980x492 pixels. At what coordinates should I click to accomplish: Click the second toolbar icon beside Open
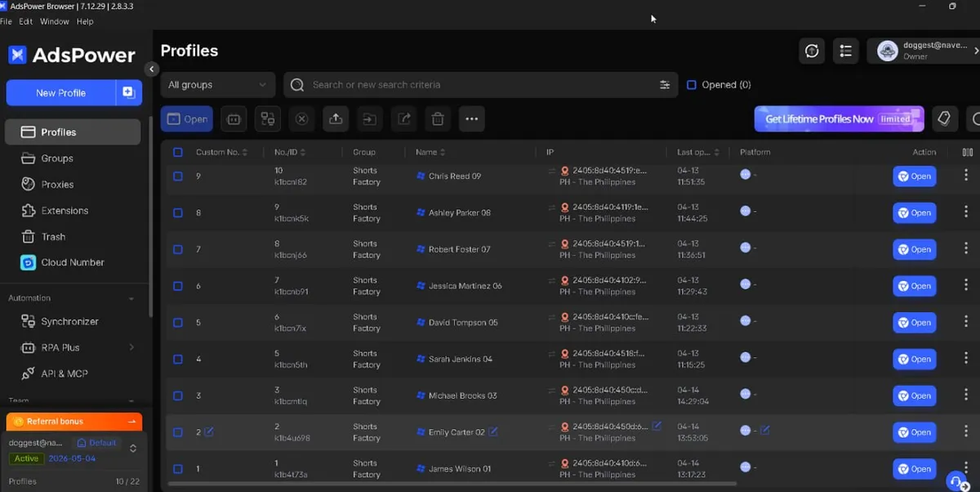234,119
